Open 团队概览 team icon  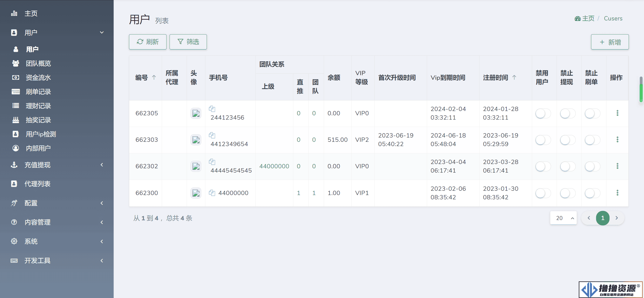tap(16, 63)
